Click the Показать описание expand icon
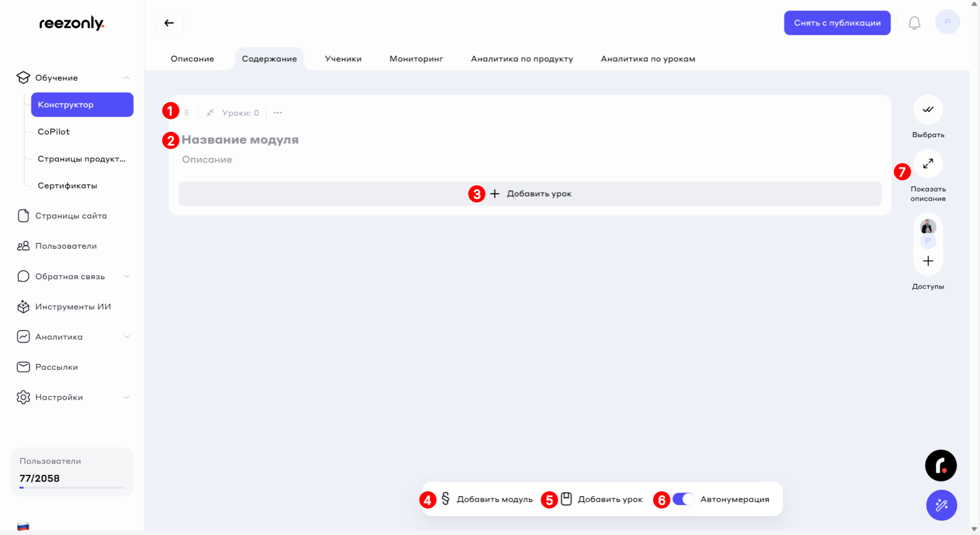Screen dimensions: 980x535 click(928, 164)
